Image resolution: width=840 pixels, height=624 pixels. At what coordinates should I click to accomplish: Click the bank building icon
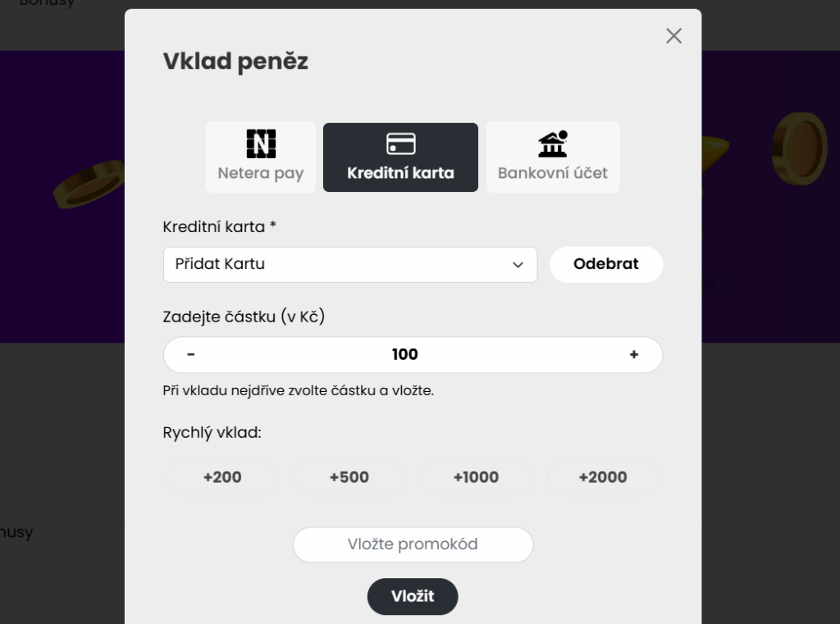[x=553, y=143]
